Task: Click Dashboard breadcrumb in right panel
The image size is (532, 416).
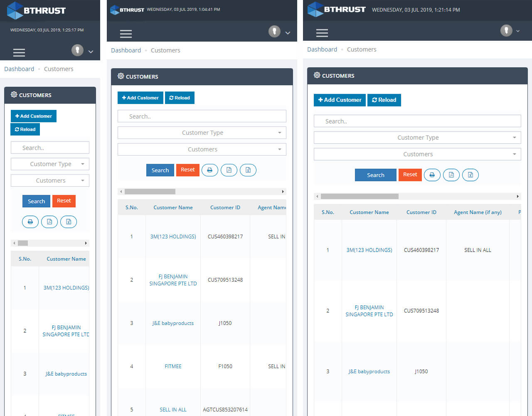Action: (x=322, y=50)
